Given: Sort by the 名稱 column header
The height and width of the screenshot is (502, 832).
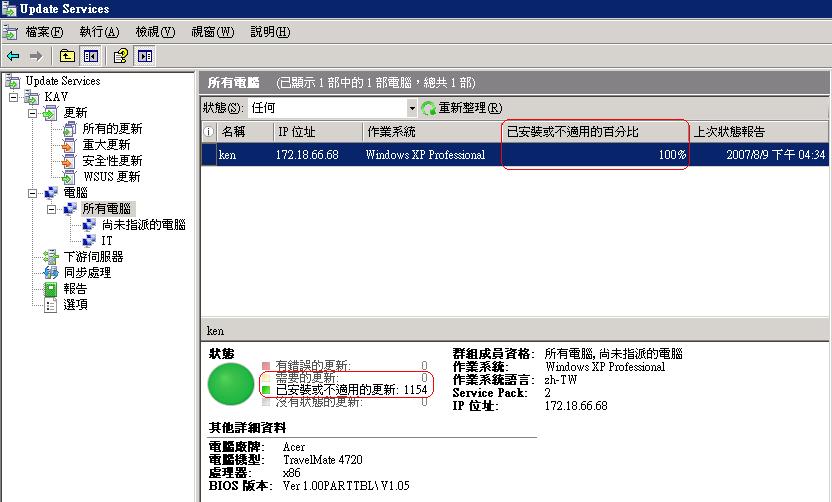Looking at the screenshot, I should tap(245, 132).
